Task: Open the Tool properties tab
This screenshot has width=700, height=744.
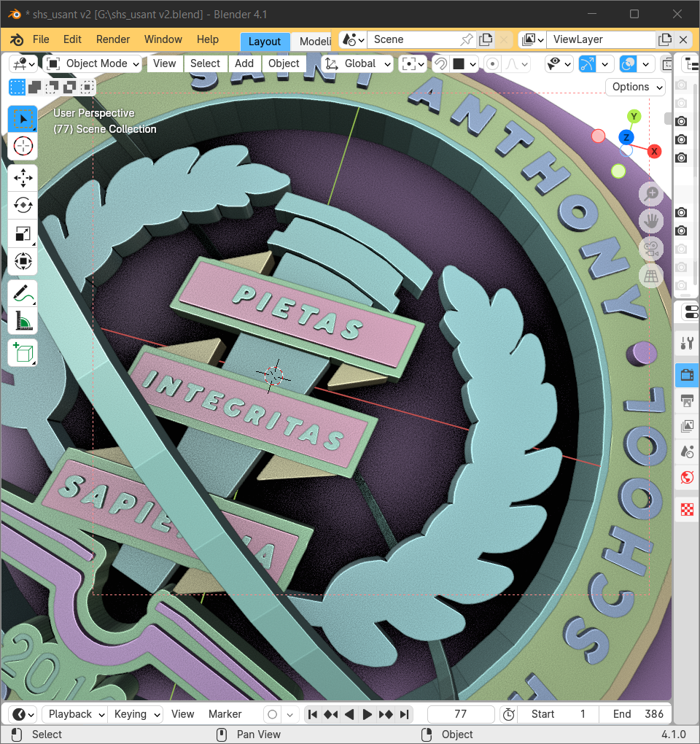Action: [x=687, y=343]
